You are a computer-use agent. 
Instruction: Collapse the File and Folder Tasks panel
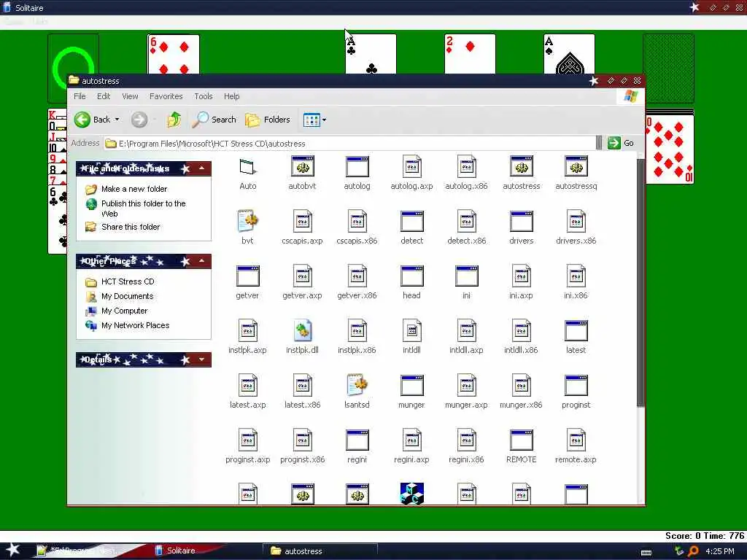[x=201, y=168]
